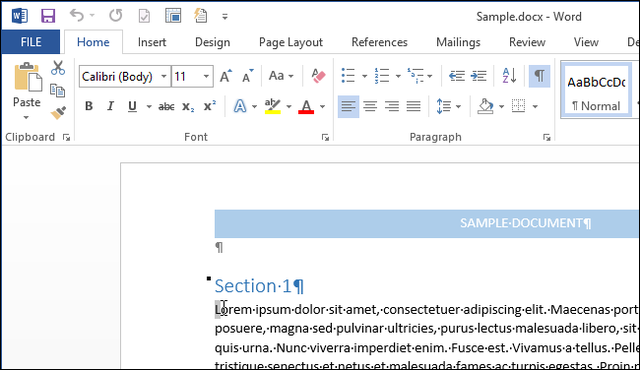This screenshot has height=370, width=640.
Task: Apply red font color
Action: (x=306, y=106)
